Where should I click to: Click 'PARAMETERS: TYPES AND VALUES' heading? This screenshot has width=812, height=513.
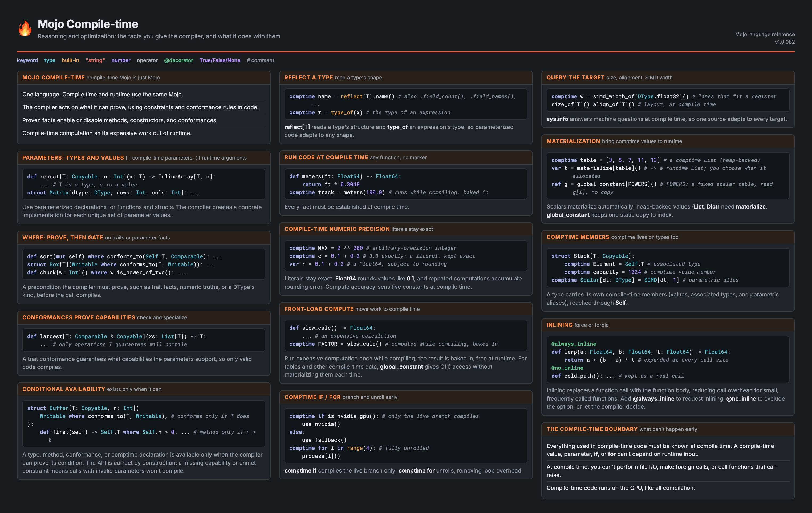pos(73,158)
